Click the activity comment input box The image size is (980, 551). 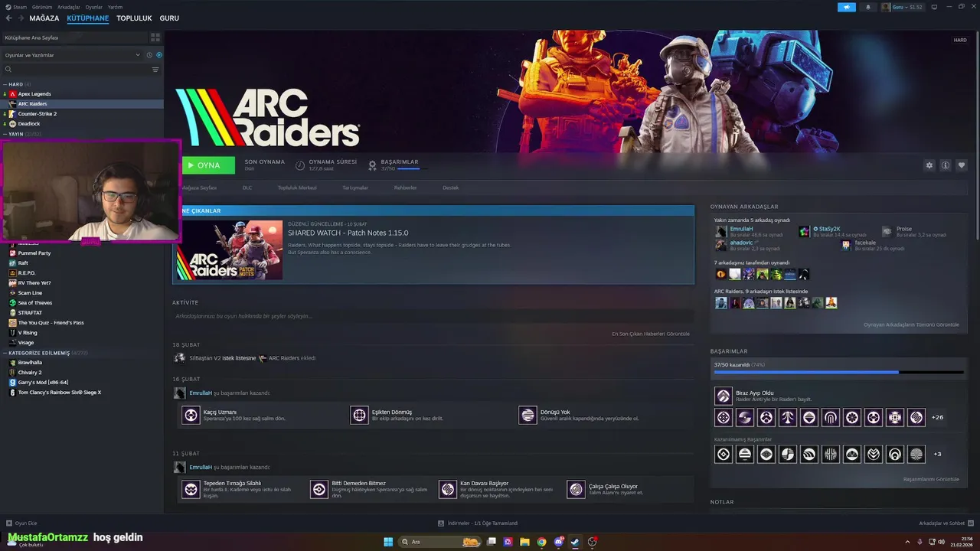(x=433, y=316)
